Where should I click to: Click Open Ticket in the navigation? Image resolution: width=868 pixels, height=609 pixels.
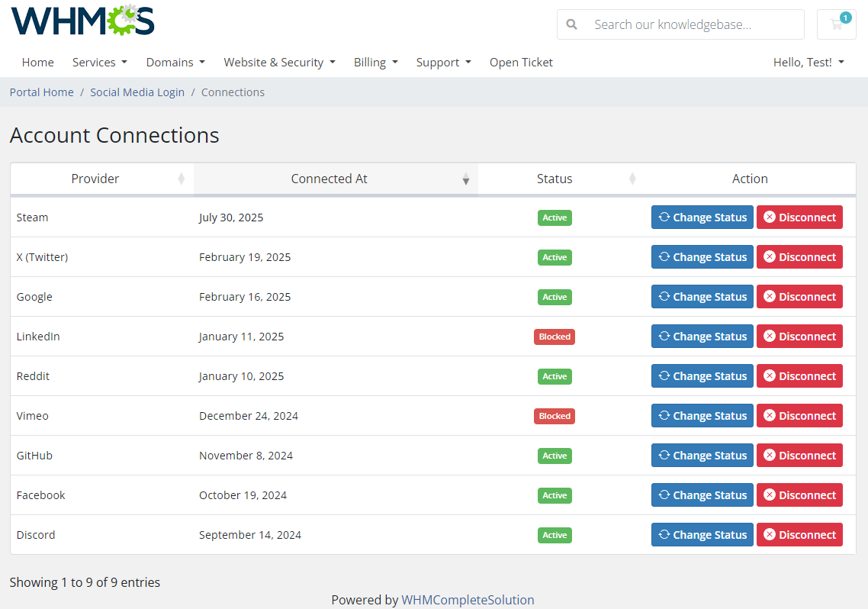521,62
